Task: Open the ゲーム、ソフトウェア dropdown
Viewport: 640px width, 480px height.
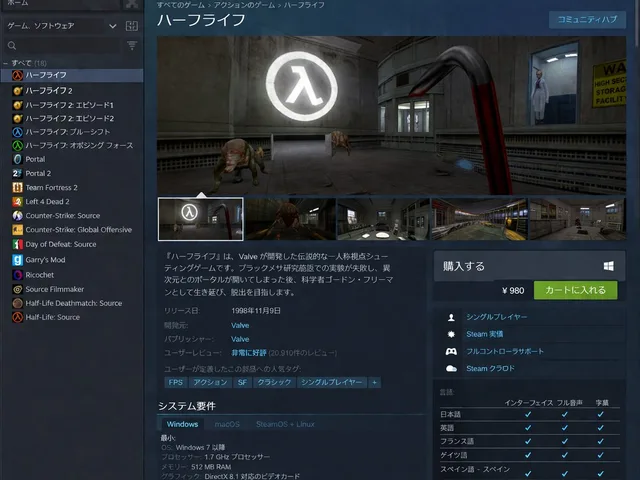Action: 62,26
